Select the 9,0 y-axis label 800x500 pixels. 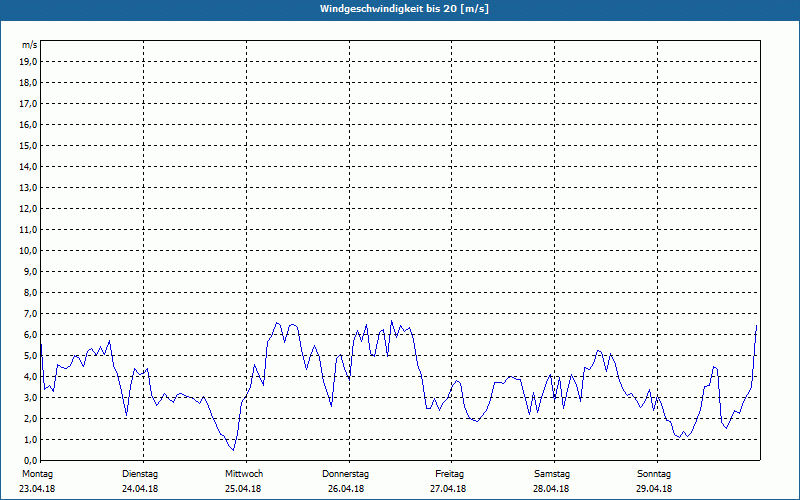pyautogui.click(x=30, y=271)
